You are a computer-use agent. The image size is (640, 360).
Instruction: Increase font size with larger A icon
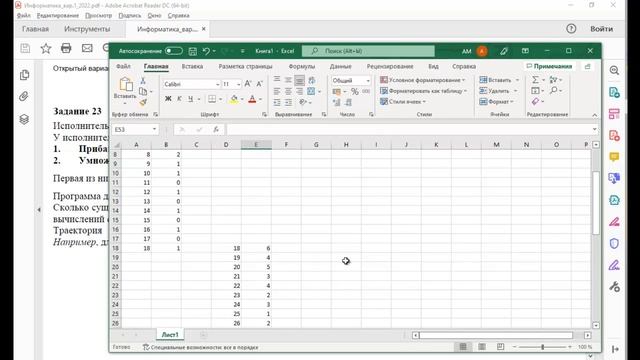[248, 84]
